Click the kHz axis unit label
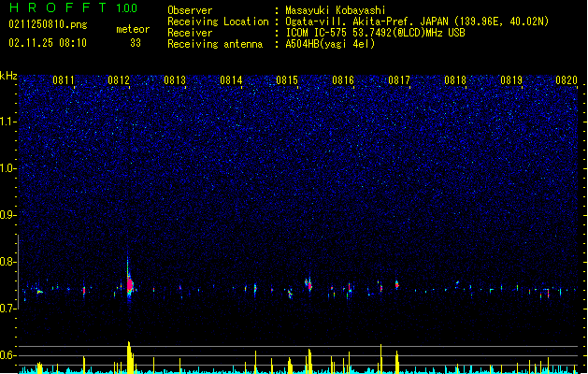The height and width of the screenshot is (374, 588). [x=8, y=76]
